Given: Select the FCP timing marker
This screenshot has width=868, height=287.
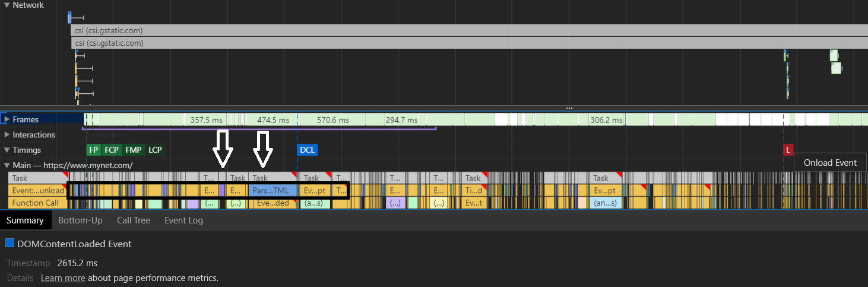Looking at the screenshot, I should (x=112, y=150).
